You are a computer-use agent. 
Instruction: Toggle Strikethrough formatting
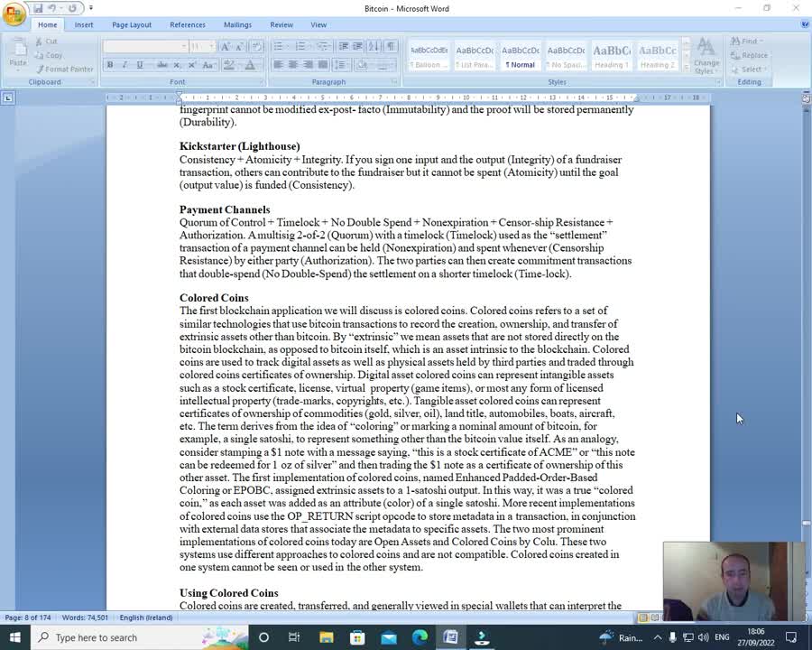tap(162, 65)
